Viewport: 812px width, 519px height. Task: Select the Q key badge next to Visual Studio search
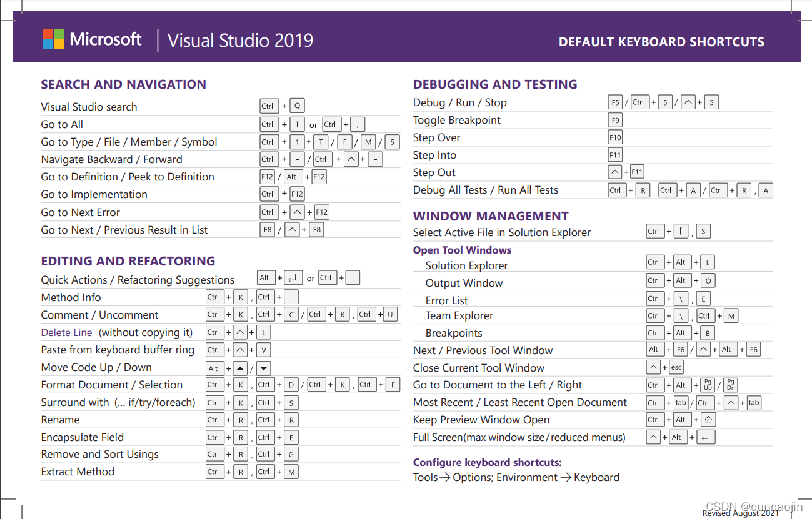[x=297, y=106]
